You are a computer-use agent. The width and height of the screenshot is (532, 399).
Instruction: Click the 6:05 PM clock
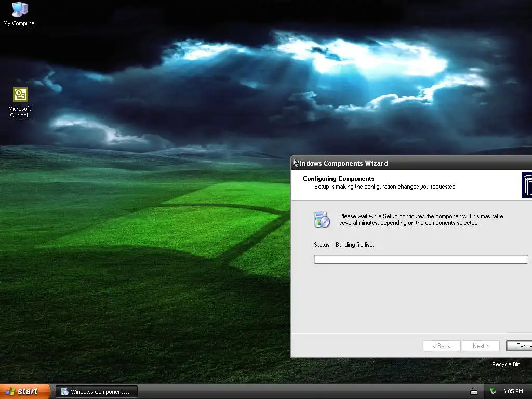point(512,392)
